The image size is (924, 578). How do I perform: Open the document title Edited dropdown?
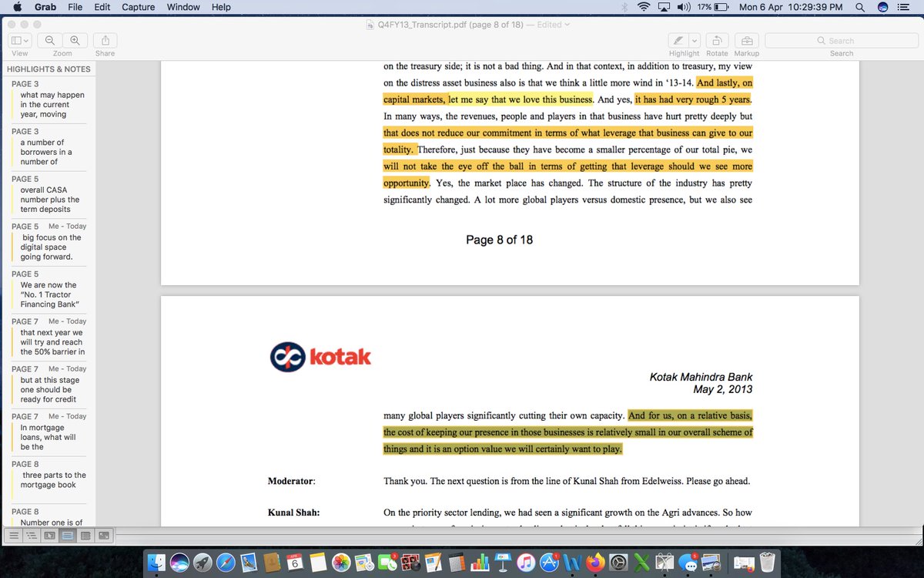pyautogui.click(x=554, y=25)
